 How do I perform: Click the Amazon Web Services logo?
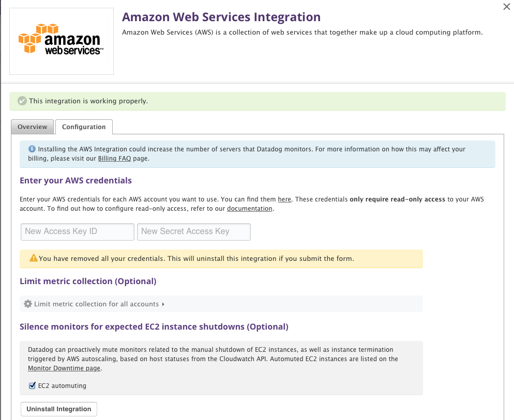coord(61,41)
